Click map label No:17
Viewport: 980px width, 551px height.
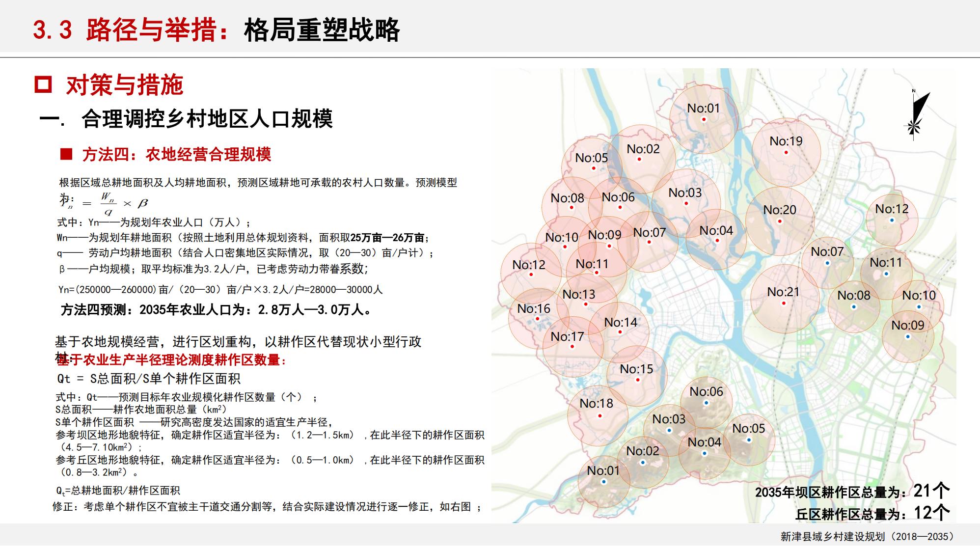(567, 336)
